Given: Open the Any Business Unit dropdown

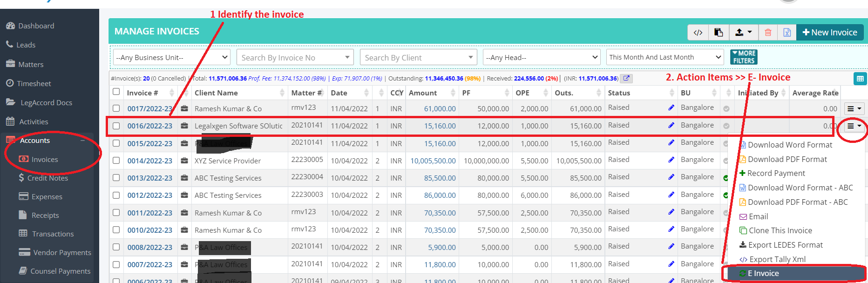Looking at the screenshot, I should click(172, 57).
